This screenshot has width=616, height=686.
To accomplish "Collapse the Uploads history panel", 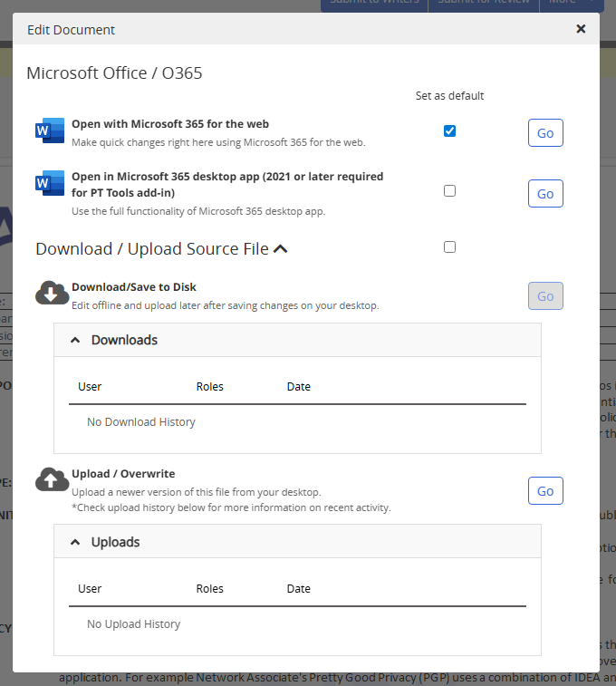I will pyautogui.click(x=75, y=542).
